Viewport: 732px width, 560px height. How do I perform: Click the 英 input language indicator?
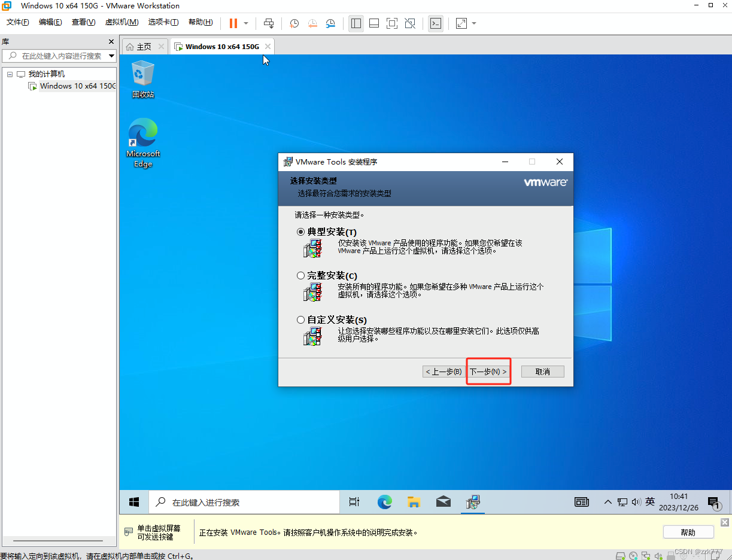tap(650, 502)
